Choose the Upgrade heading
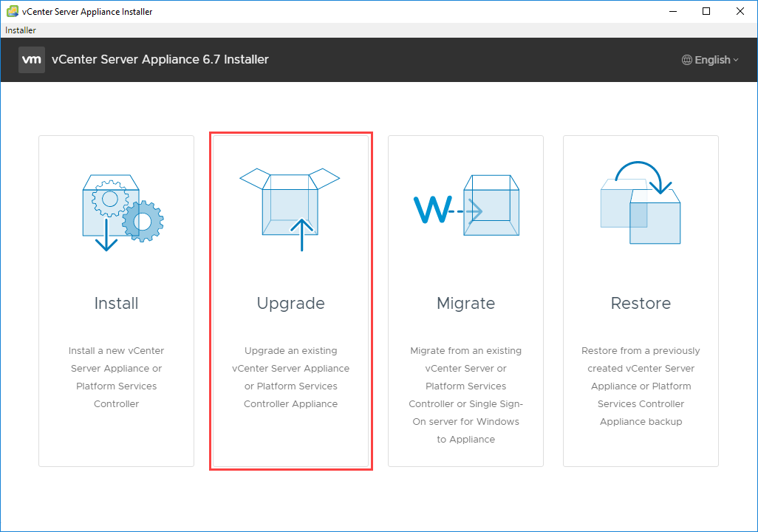This screenshot has height=532, width=758. 290,304
